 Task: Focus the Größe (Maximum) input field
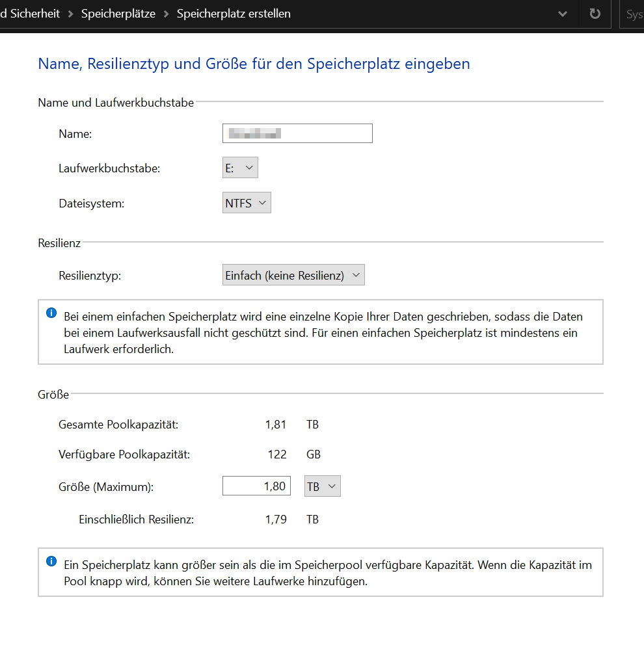pyautogui.click(x=257, y=486)
